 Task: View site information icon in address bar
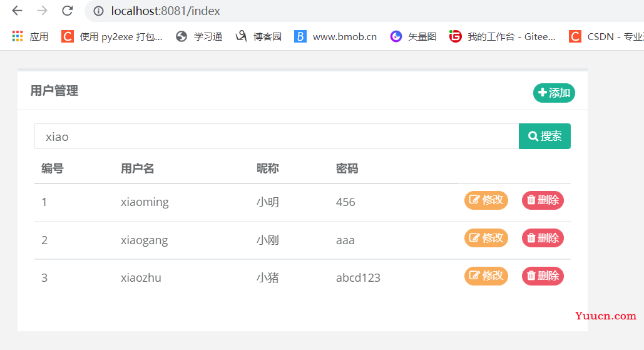tap(99, 11)
